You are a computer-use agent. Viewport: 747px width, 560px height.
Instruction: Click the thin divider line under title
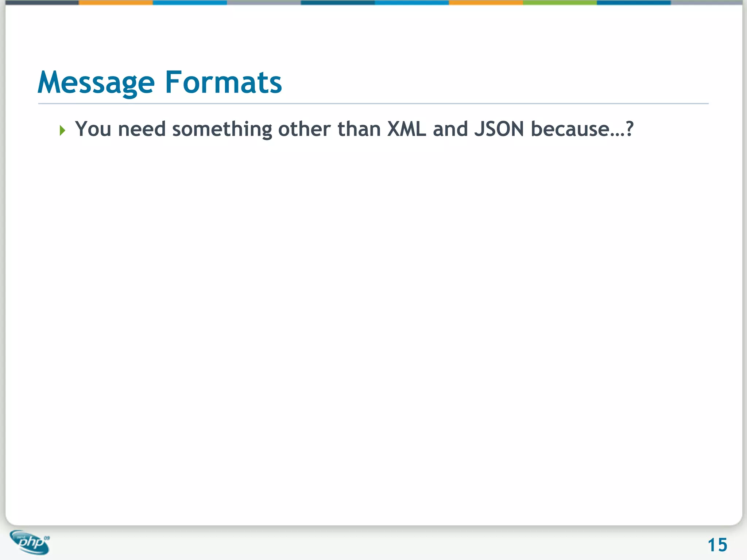pyautogui.click(x=373, y=104)
